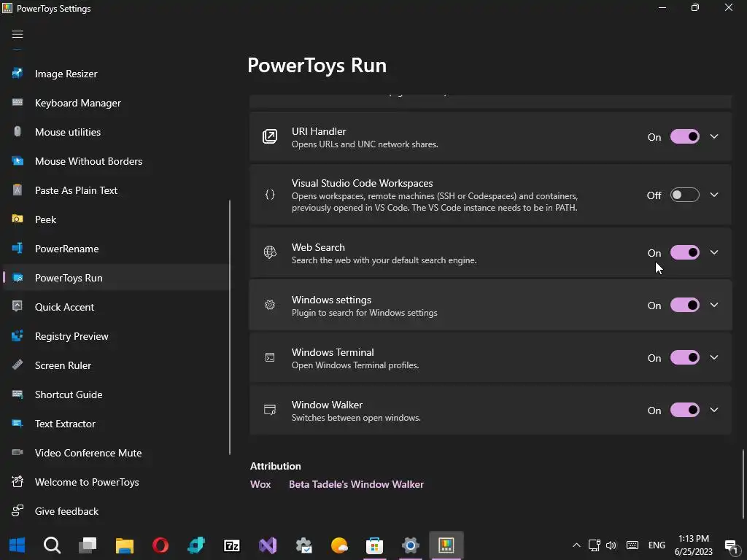Click the volume speaker tray icon
This screenshot has width=747, height=560.
[611, 545]
